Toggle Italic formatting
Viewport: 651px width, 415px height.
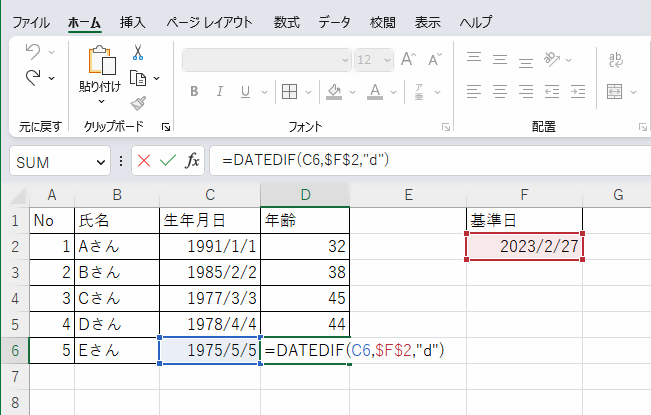point(220,91)
